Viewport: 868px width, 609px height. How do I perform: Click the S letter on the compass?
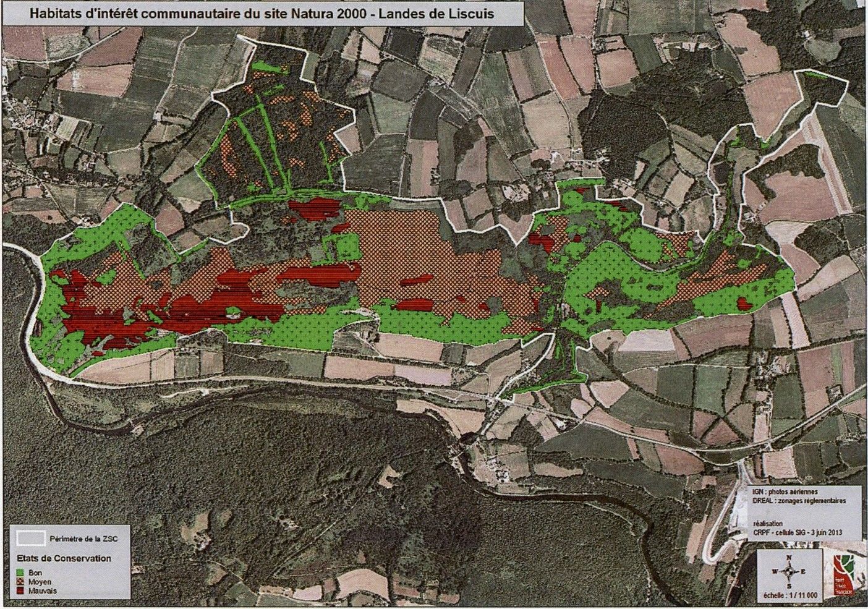pos(788,586)
